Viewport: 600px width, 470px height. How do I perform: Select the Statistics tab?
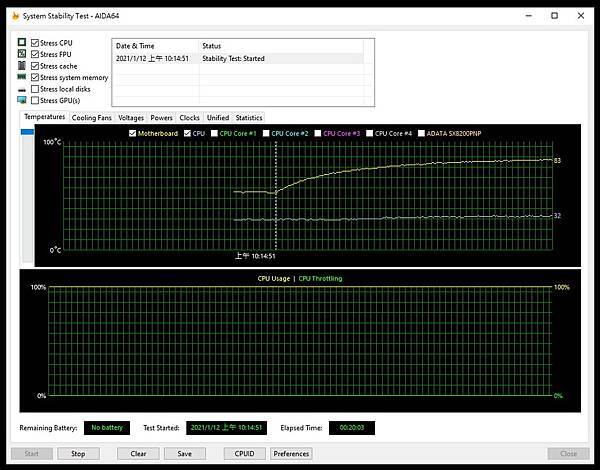249,118
